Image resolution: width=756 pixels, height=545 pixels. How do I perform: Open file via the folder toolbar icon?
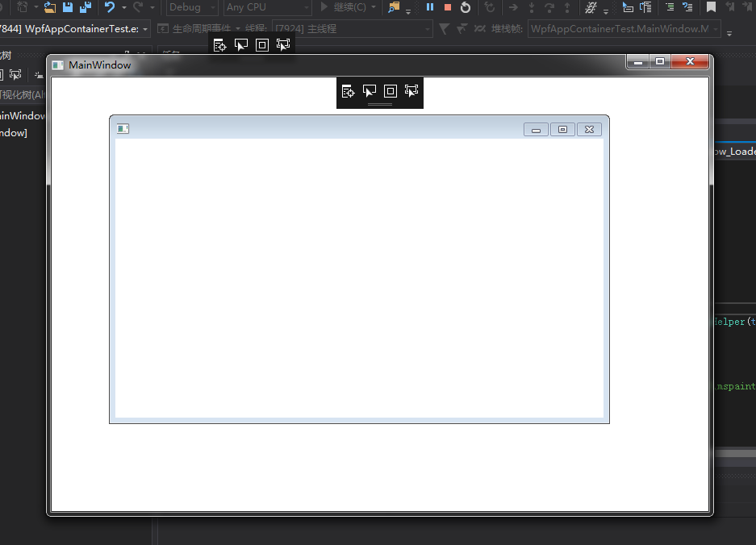click(x=50, y=7)
